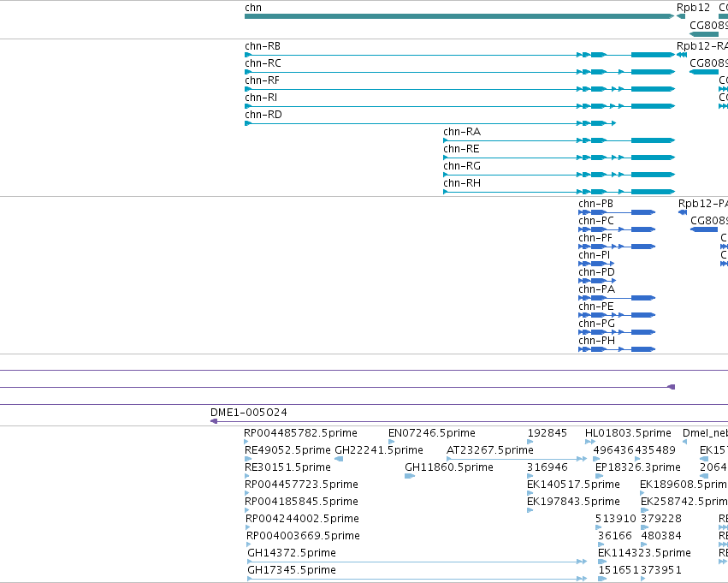Select the chn-RE transcript label
728x583 pixels.
click(x=461, y=149)
